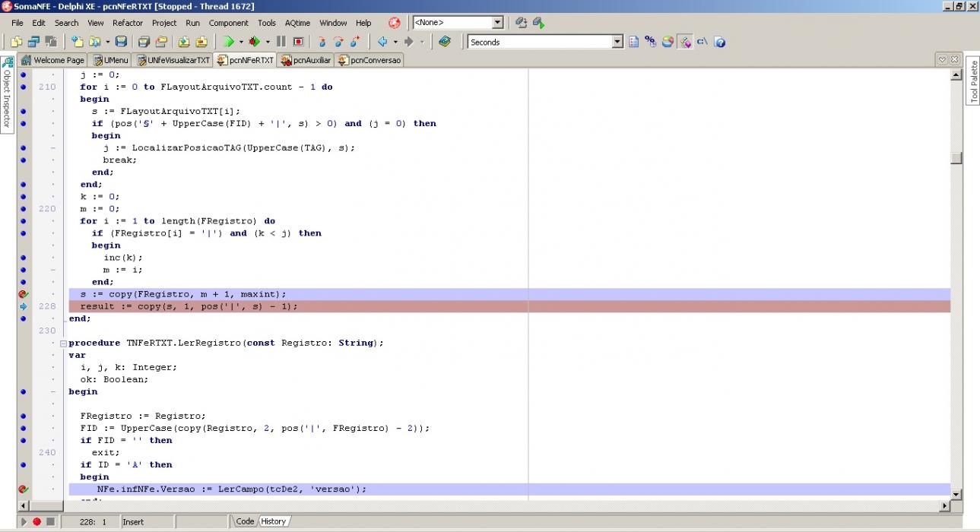Collapse the LerRegistro procedure fold marker

coord(62,343)
